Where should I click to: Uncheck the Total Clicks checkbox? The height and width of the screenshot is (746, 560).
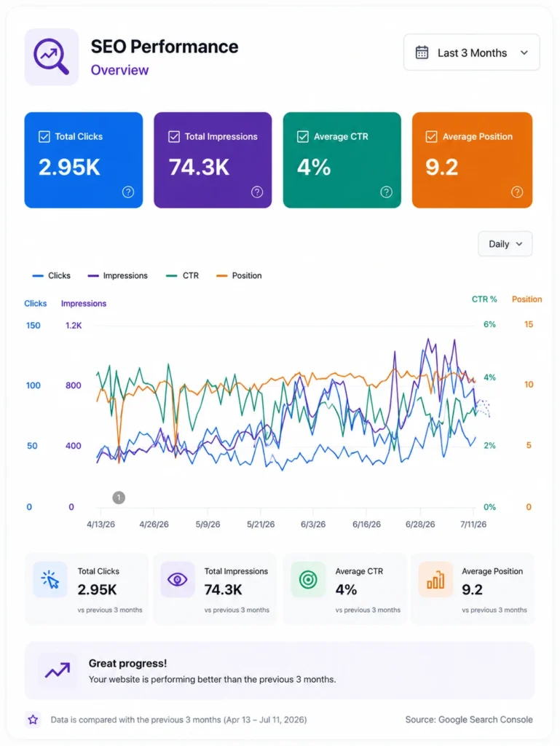point(44,136)
